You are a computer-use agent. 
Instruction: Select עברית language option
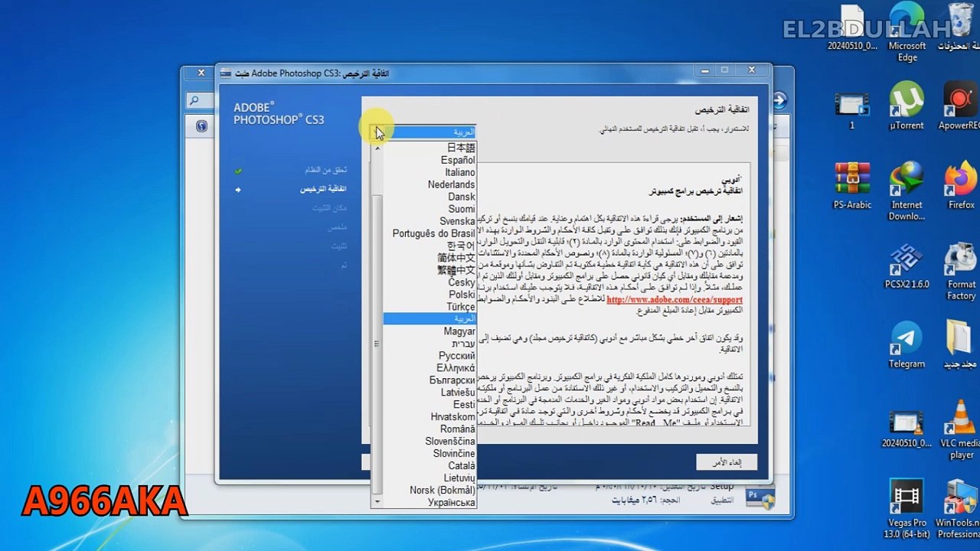pos(463,344)
